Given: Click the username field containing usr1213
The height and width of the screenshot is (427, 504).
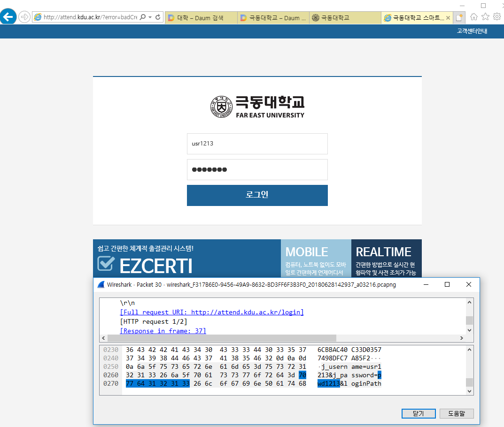Looking at the screenshot, I should click(257, 144).
